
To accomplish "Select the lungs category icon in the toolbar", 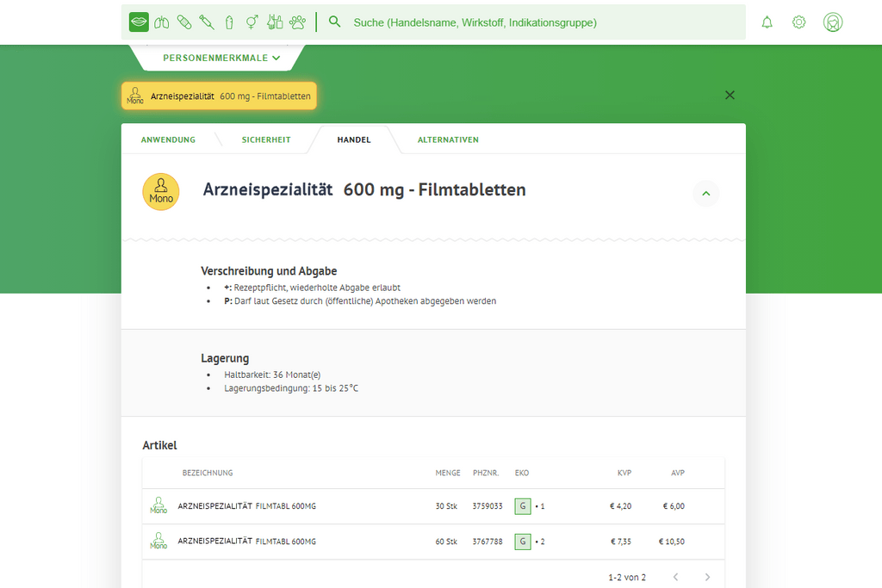I will [x=161, y=22].
